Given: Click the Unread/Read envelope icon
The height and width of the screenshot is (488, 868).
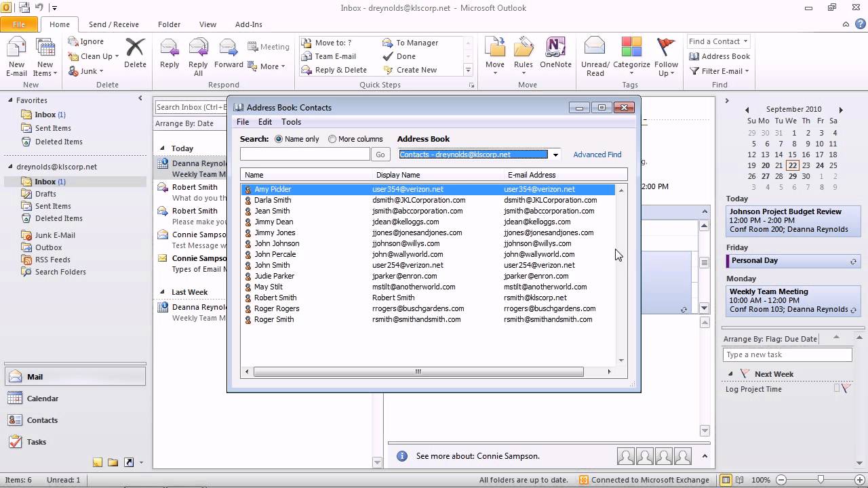Looking at the screenshot, I should (595, 46).
